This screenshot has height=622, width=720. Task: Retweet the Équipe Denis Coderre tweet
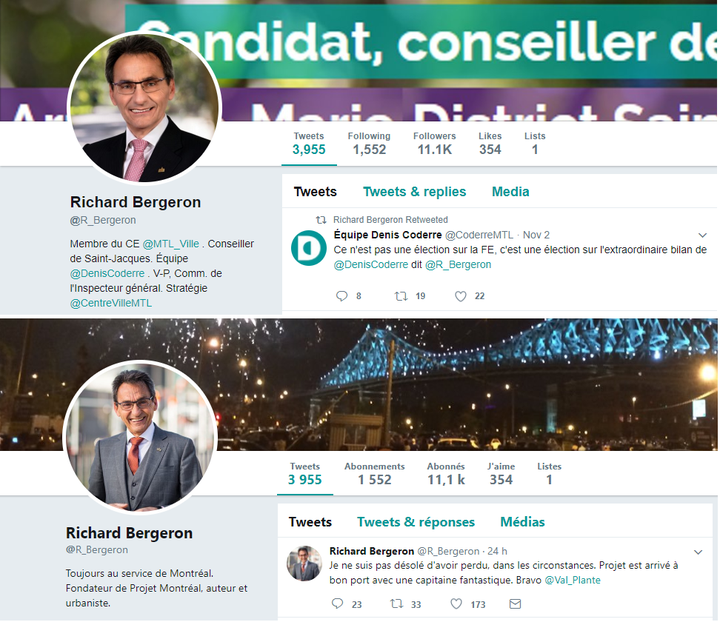[401, 296]
